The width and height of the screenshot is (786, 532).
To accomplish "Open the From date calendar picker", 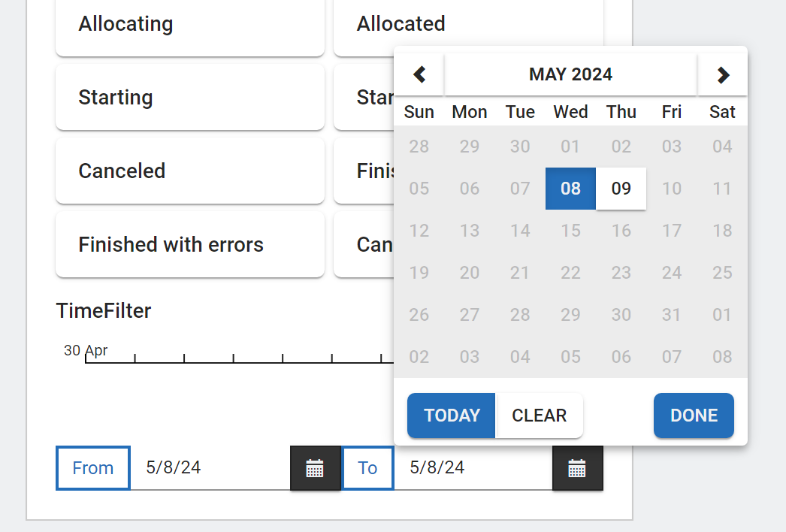I will 315,468.
